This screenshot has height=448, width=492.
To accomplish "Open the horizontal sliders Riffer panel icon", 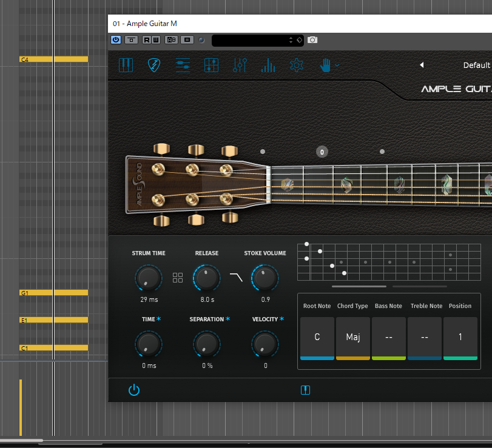I will tap(183, 65).
